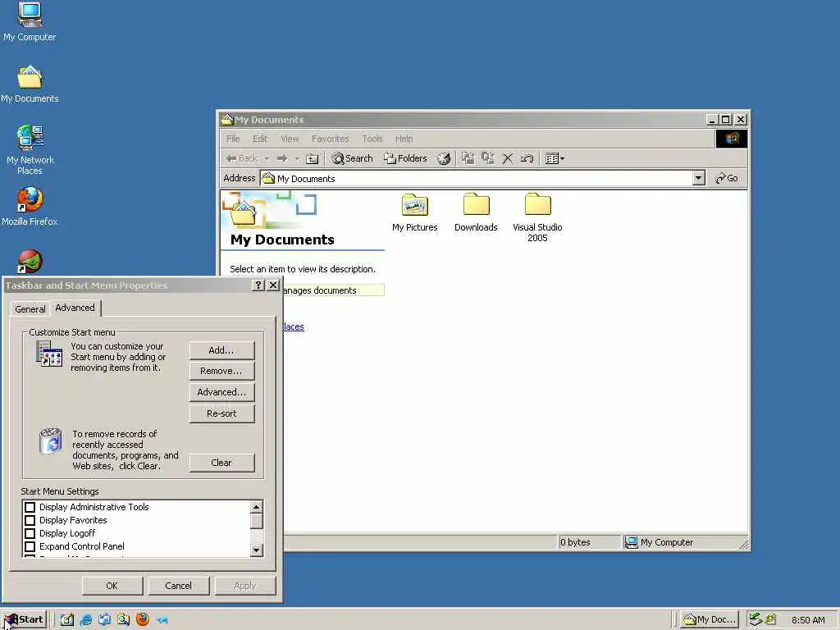The height and width of the screenshot is (630, 840).
Task: Open the Edit menu
Action: [x=260, y=139]
